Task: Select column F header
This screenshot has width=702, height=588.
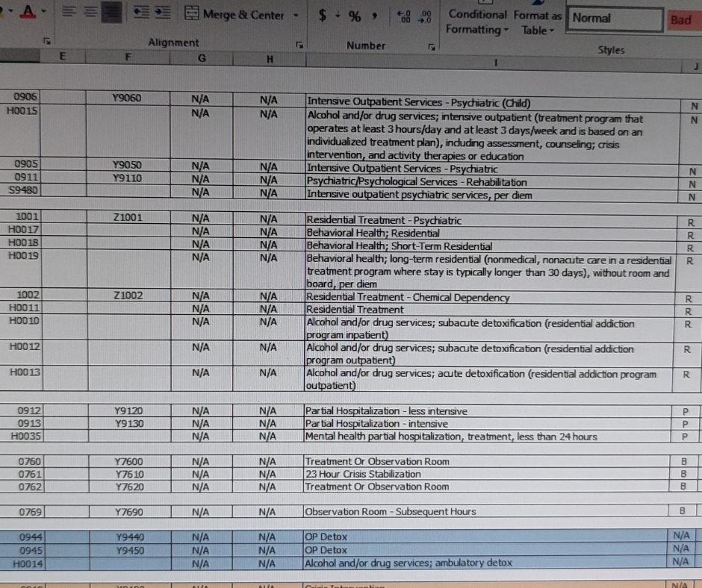Action: tap(128, 57)
